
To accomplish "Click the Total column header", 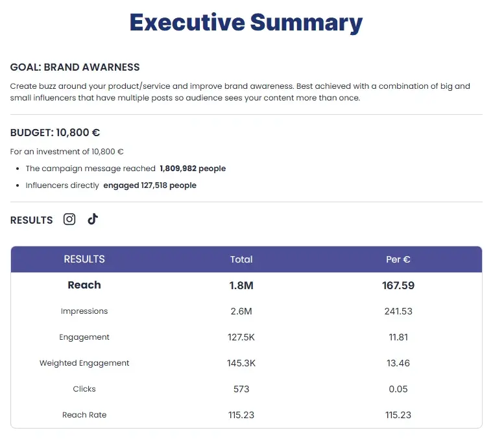I will 241,259.
